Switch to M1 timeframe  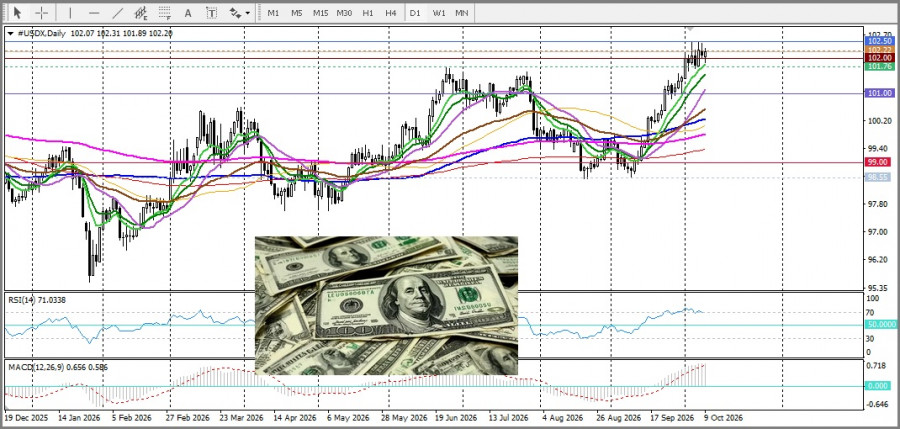pyautogui.click(x=273, y=12)
